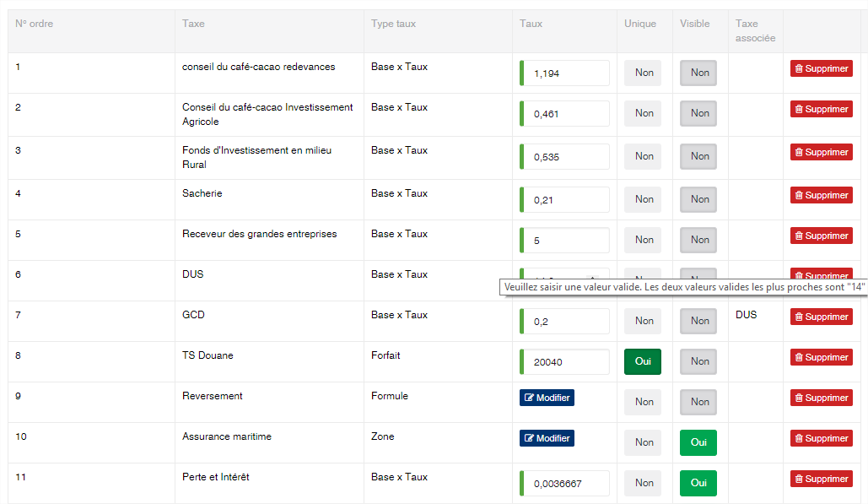Click Supprimer for Perte et Intérêt
This screenshot has height=504, width=868.
pos(821,479)
